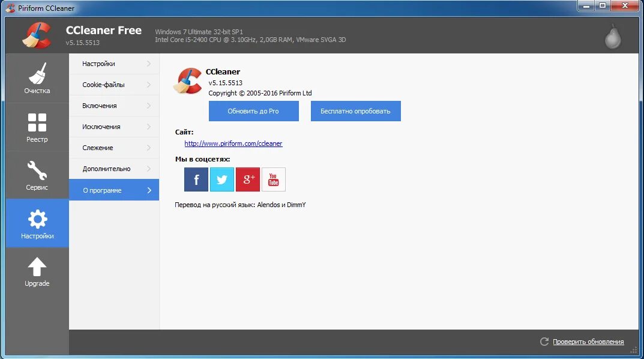This screenshot has width=644, height=359.
Task: Click chevron next to Слежение
Action: click(149, 148)
